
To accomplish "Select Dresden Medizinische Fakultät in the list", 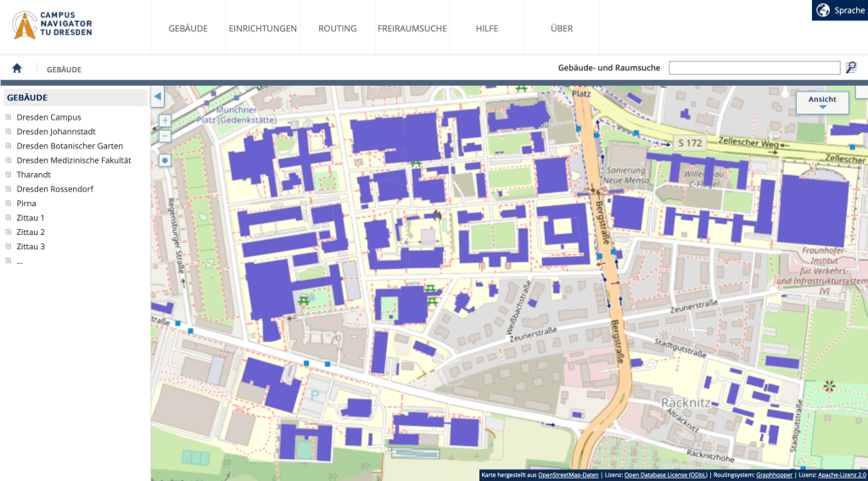I will [74, 160].
